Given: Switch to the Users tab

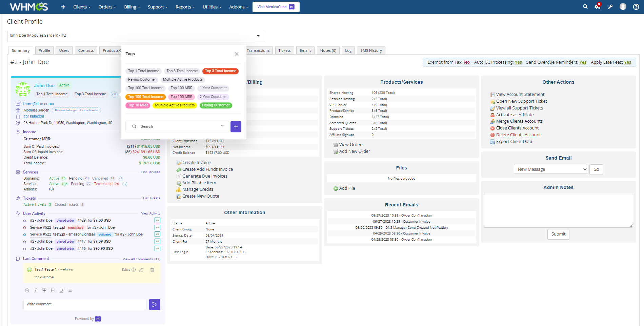Looking at the screenshot, I should coord(64,50).
